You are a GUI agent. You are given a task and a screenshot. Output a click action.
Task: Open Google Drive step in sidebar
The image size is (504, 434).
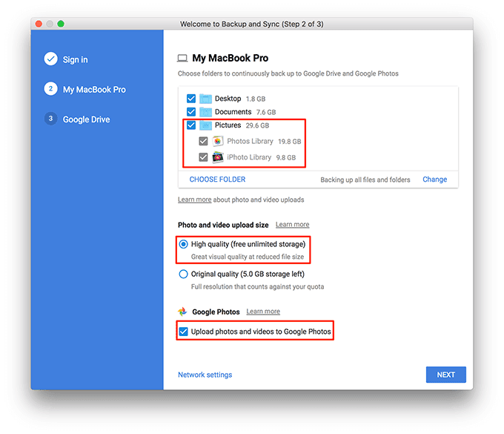pos(86,119)
